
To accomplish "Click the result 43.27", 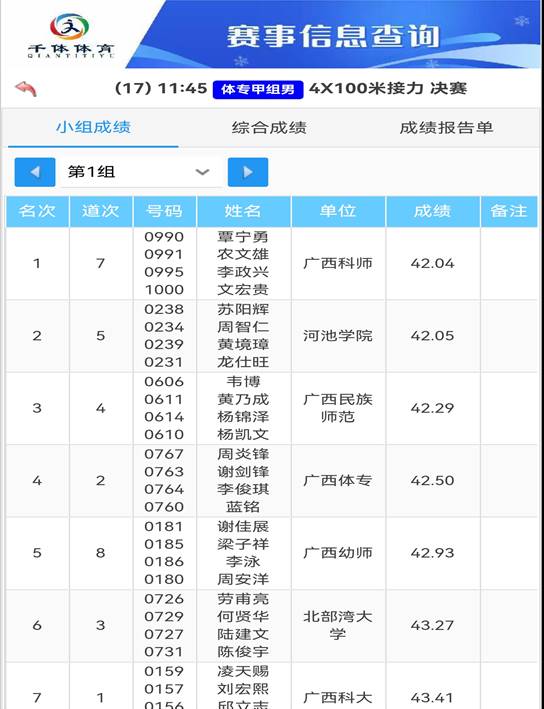I will (432, 625).
